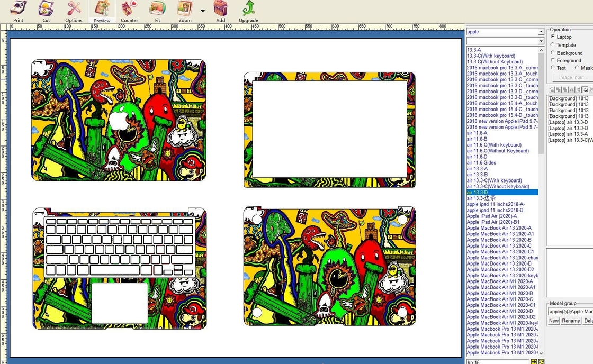Click the top cover skin preview

point(119,120)
